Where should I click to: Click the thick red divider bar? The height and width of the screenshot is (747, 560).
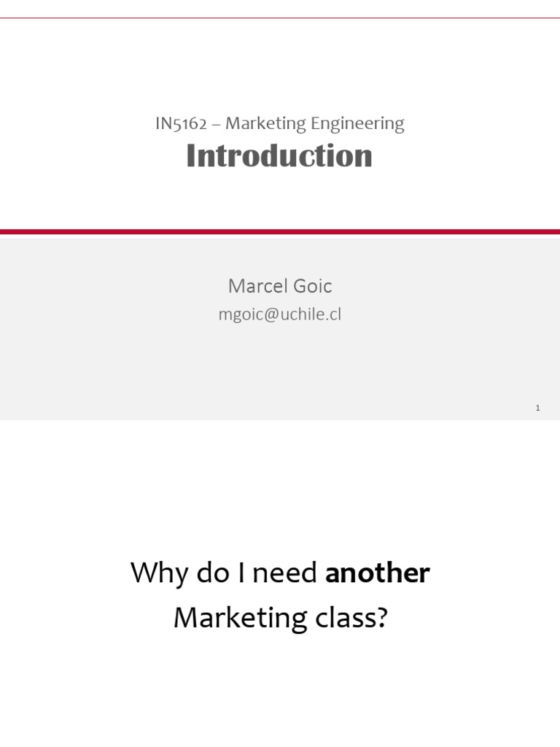[x=280, y=232]
